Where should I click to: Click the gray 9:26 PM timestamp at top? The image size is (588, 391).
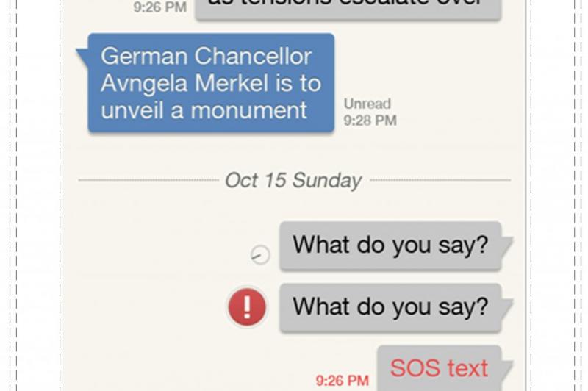point(159,8)
